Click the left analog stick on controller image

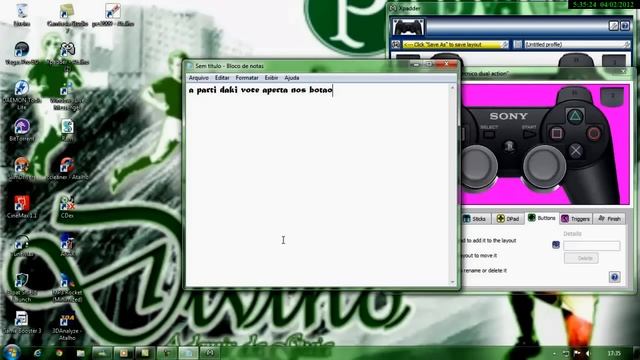(x=479, y=167)
